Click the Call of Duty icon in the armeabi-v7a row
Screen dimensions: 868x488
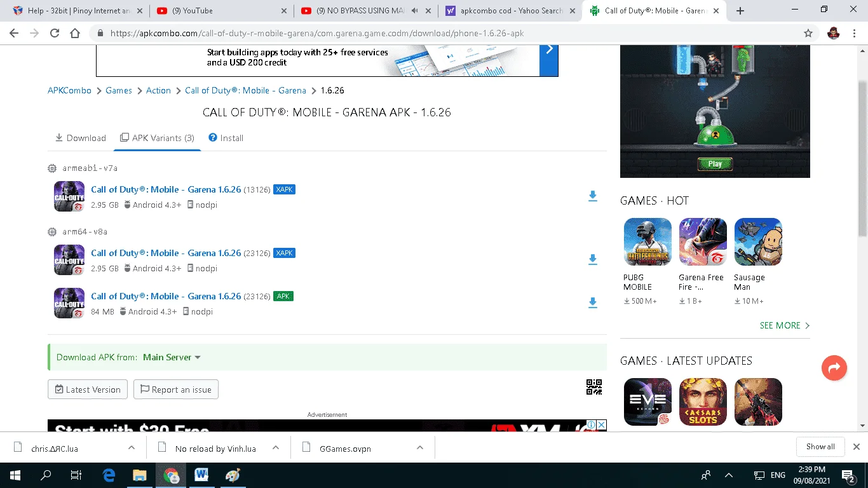[69, 196]
